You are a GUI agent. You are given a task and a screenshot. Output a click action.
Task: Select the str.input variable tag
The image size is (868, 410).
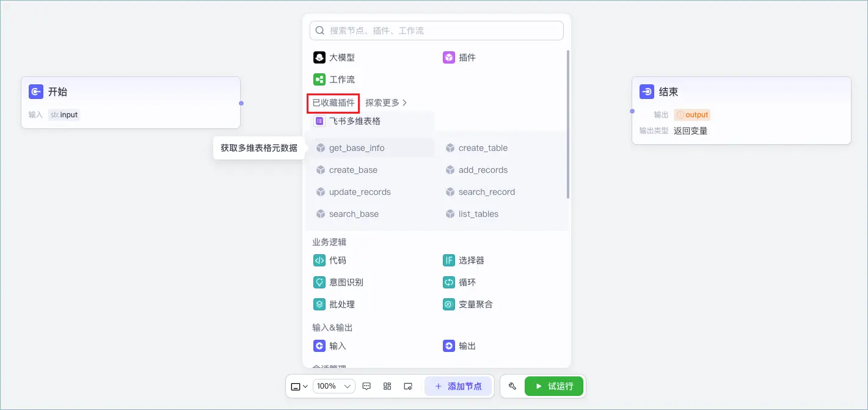(x=64, y=115)
